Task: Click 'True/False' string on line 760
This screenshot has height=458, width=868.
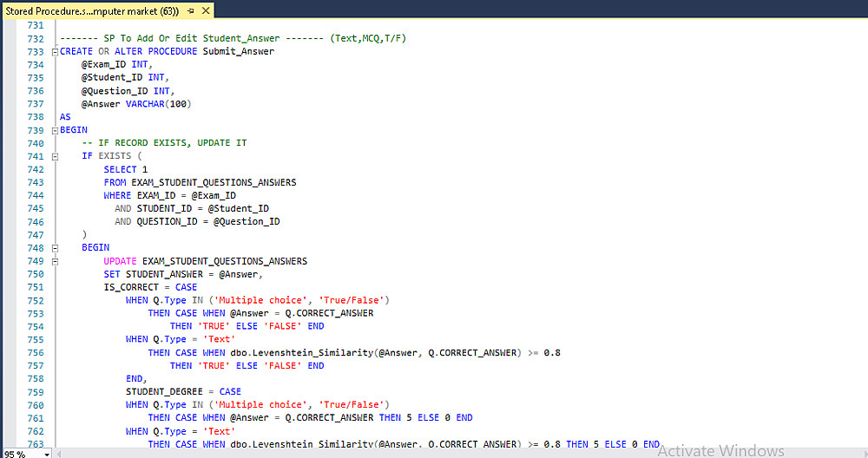Action: [x=352, y=405]
